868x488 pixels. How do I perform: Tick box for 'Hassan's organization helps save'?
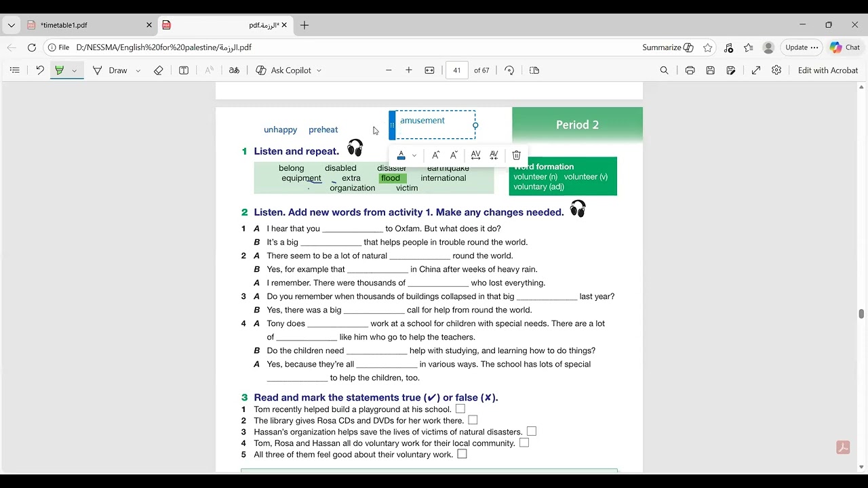pyautogui.click(x=532, y=431)
